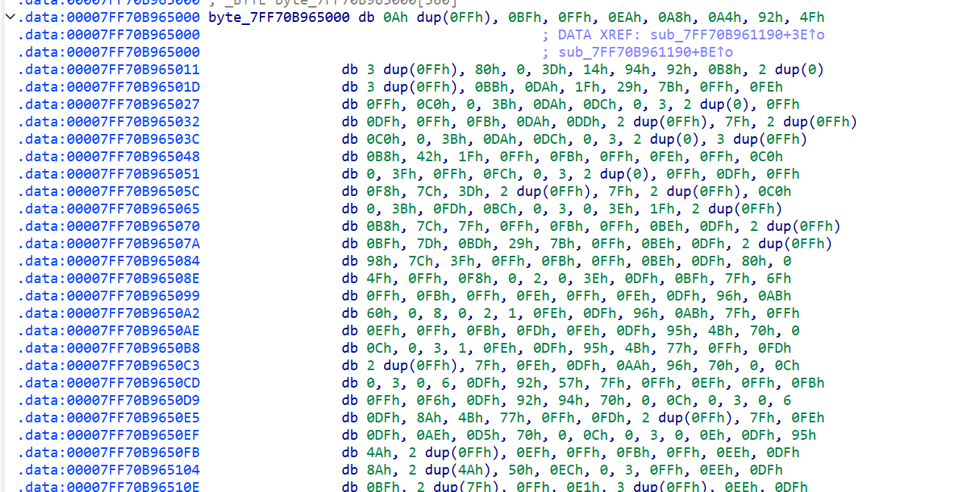980x492 pixels.
Task: Click address .data:00007FF70B9650AE
Action: coord(109,331)
